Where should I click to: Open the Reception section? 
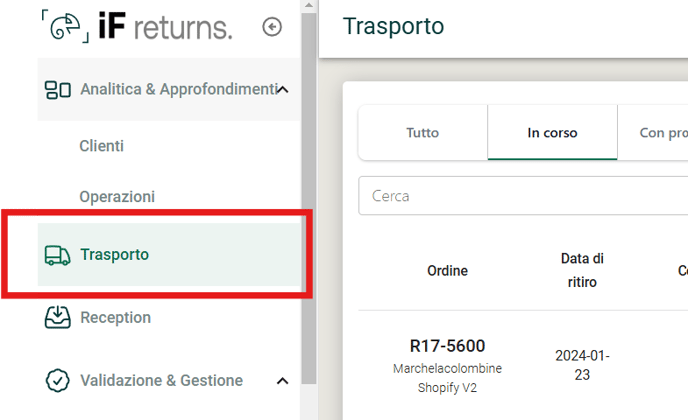pos(115,317)
